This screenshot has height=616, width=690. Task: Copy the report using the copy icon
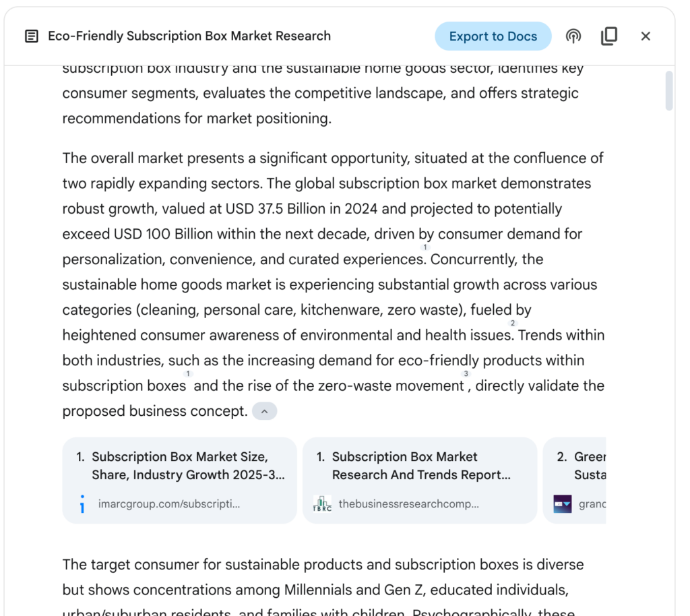coord(609,36)
